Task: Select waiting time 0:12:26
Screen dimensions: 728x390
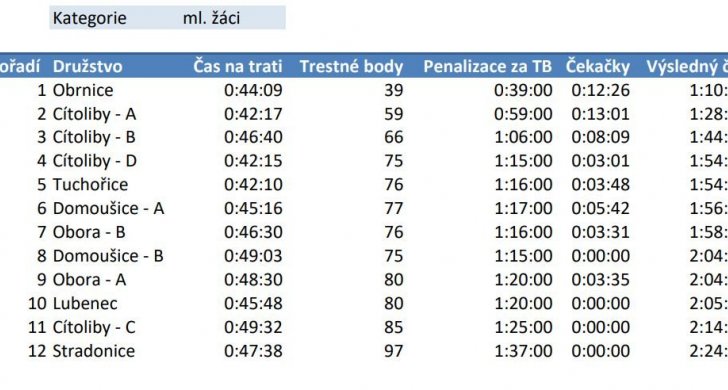Action: pos(600,90)
